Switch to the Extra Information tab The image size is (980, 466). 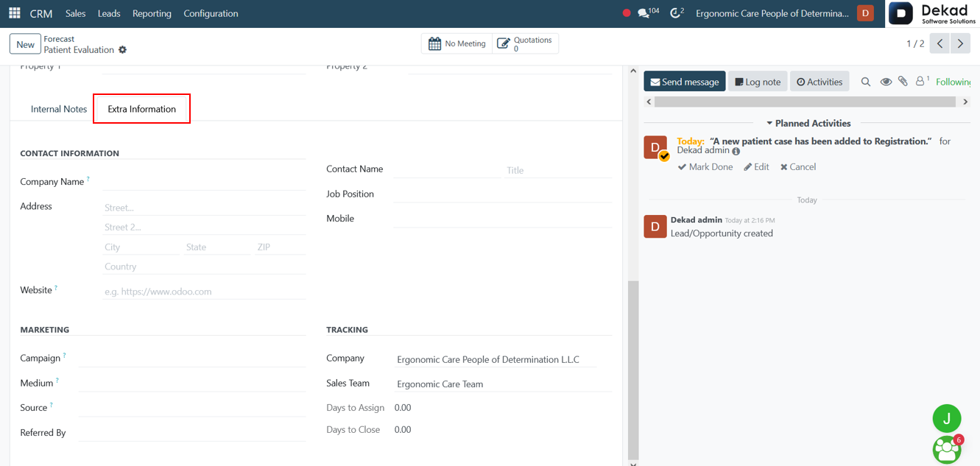click(141, 109)
